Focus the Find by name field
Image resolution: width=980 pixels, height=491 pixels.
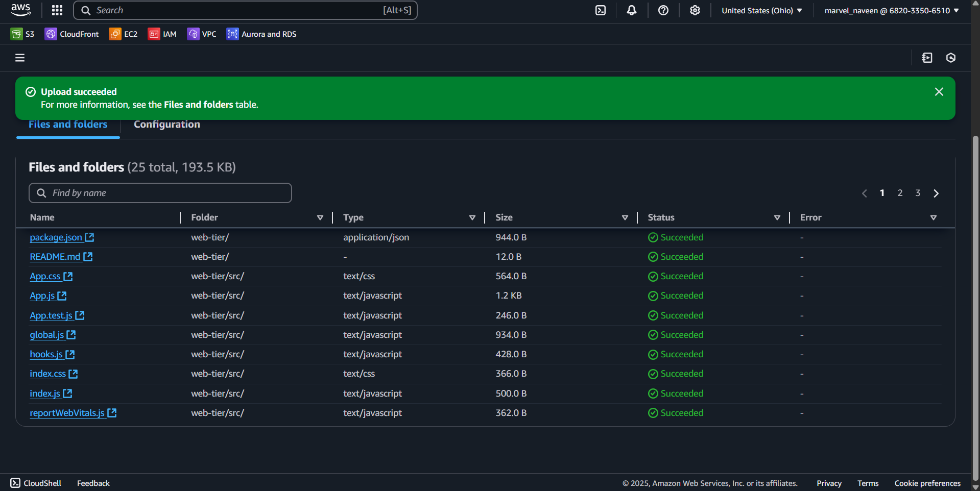(x=160, y=193)
